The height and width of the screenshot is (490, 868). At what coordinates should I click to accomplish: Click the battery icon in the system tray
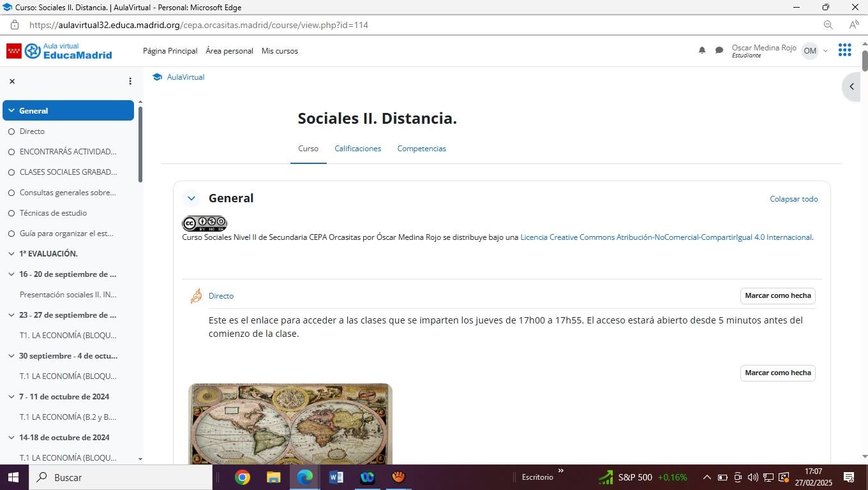[x=722, y=477]
